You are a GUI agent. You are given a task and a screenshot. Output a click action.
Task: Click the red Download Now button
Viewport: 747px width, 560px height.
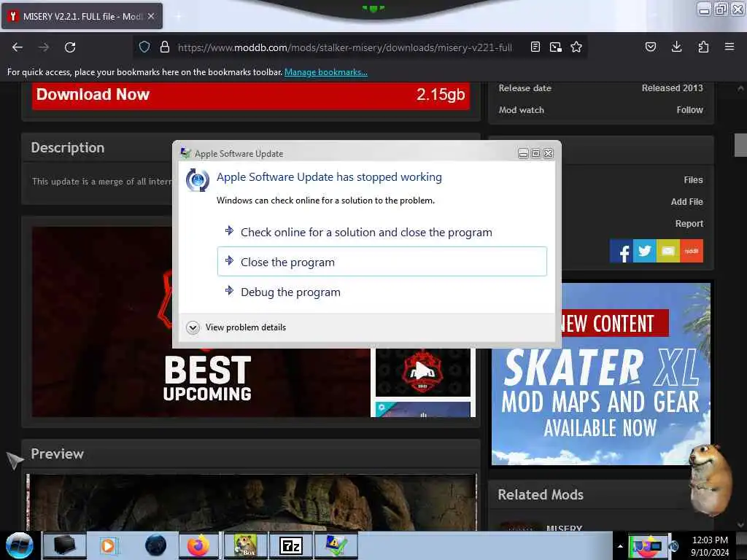[251, 95]
